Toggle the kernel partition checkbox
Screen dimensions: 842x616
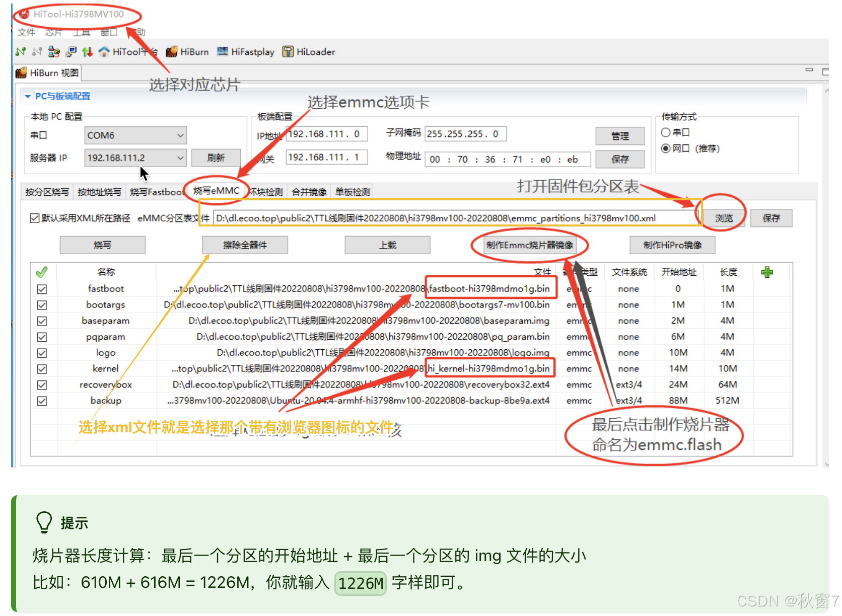(42, 369)
